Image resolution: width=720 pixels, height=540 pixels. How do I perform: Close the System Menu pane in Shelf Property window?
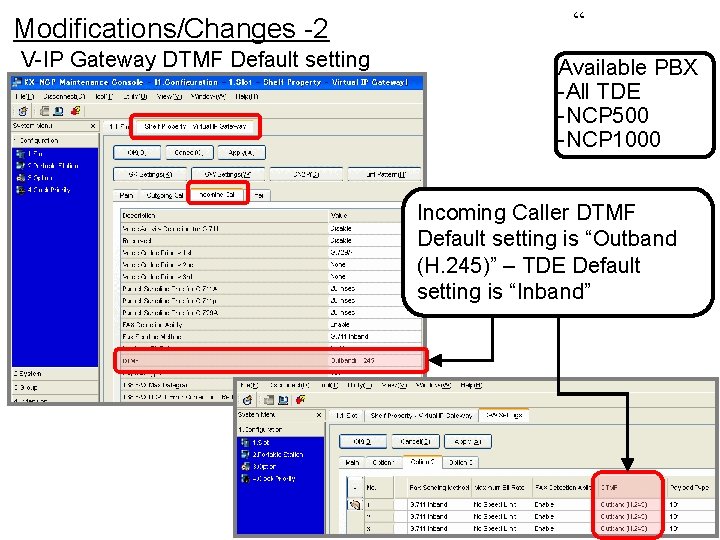[x=93, y=126]
